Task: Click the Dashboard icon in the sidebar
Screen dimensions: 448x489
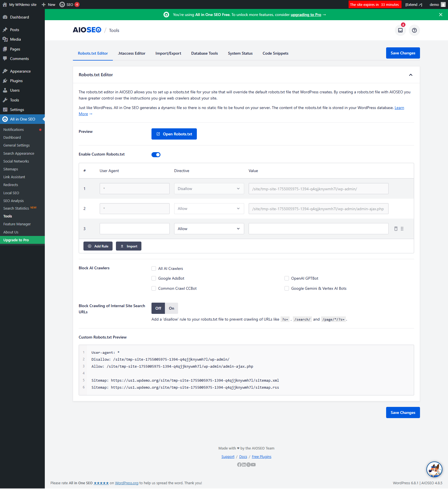Action: coord(5,17)
